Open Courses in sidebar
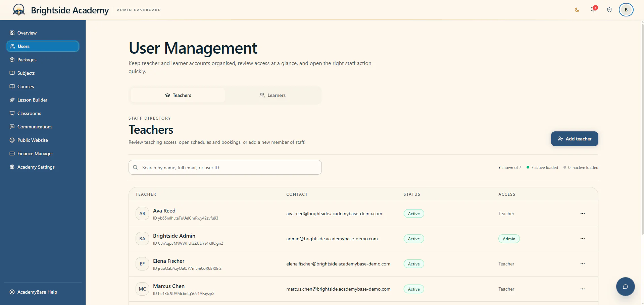 (43, 86)
